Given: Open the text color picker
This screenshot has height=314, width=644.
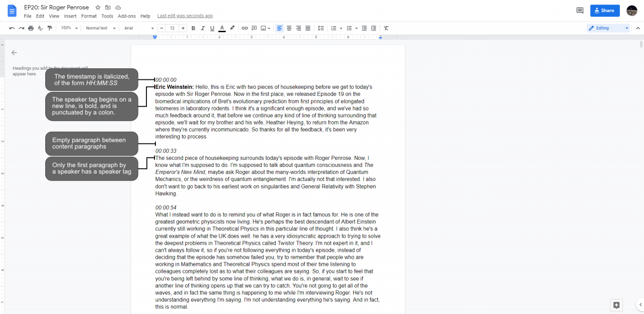Looking at the screenshot, I should (x=222, y=28).
